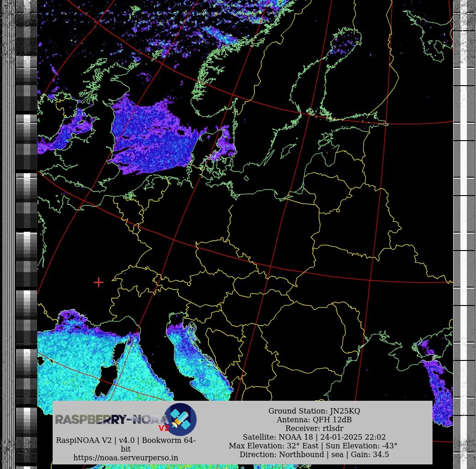Click the Max Elevation and Sun Elevation line
This screenshot has height=469, width=476.
313,446
